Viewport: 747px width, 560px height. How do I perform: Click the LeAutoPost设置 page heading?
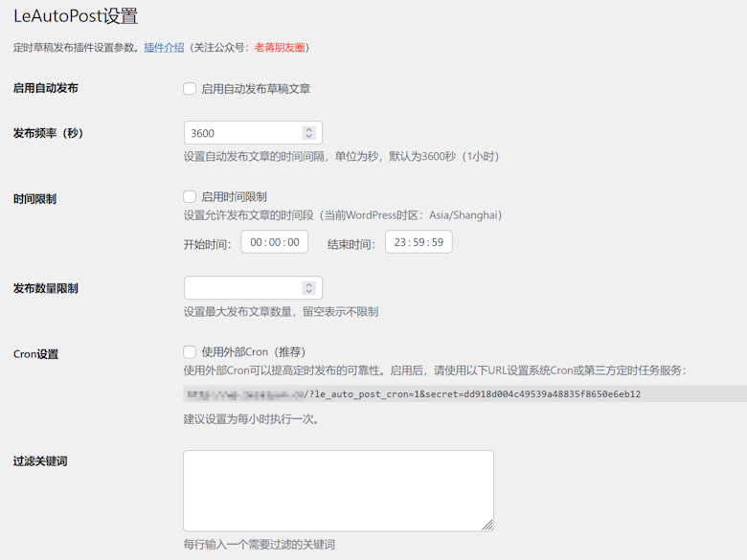[x=76, y=16]
